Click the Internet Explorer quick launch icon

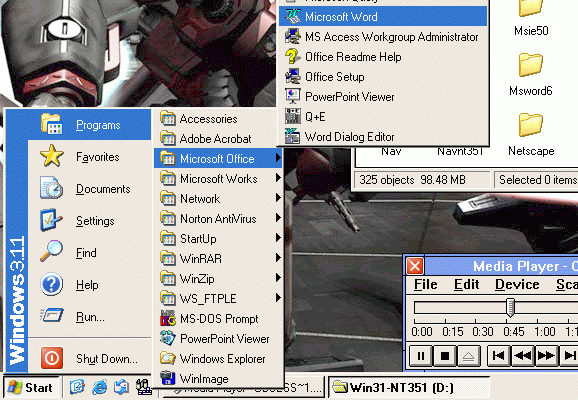100,387
